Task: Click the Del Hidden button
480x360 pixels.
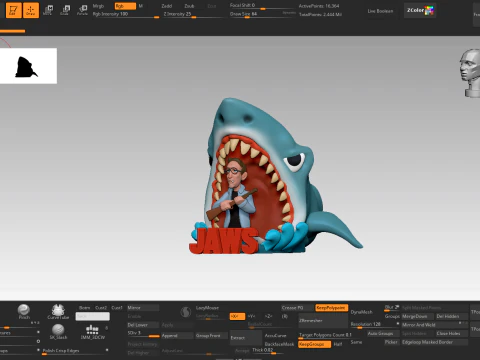Action: coord(451,316)
